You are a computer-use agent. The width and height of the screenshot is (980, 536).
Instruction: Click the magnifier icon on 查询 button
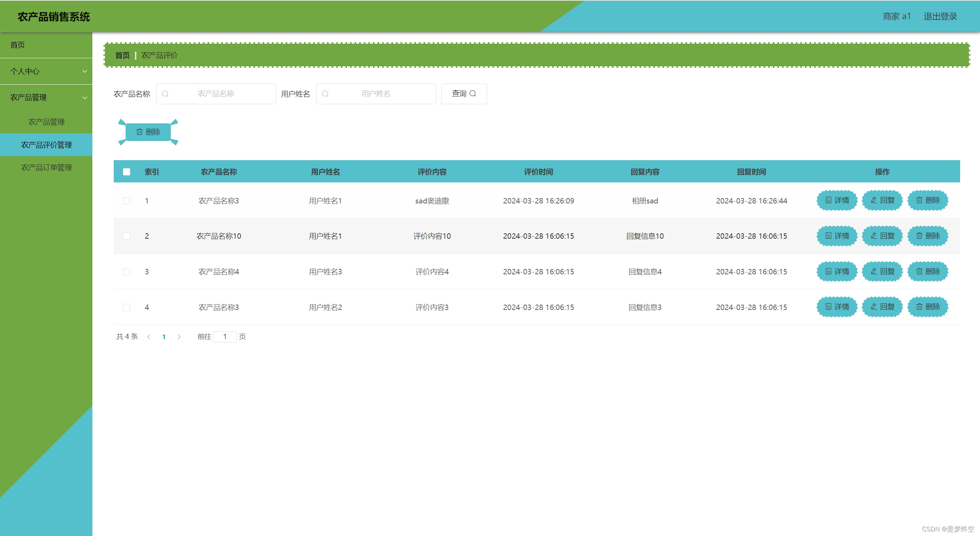pos(473,93)
